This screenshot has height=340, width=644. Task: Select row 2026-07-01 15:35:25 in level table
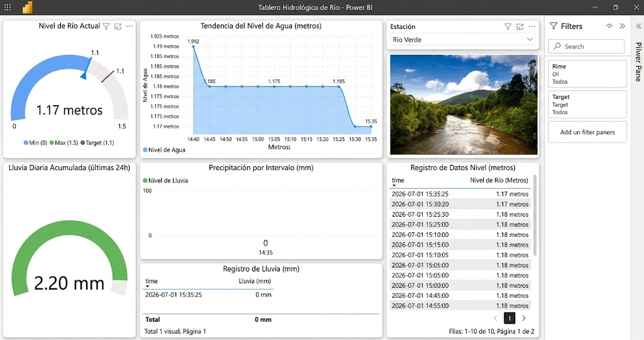click(460, 194)
